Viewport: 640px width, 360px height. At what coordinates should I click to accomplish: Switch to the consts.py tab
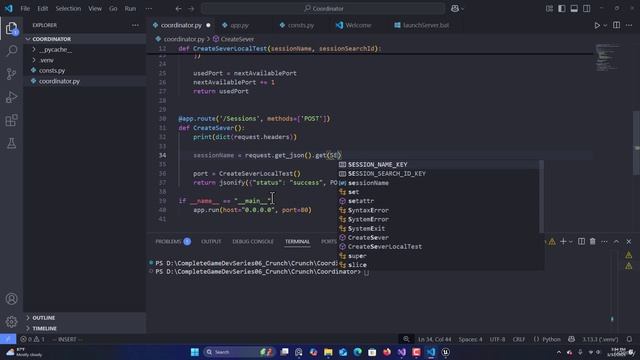click(x=300, y=25)
